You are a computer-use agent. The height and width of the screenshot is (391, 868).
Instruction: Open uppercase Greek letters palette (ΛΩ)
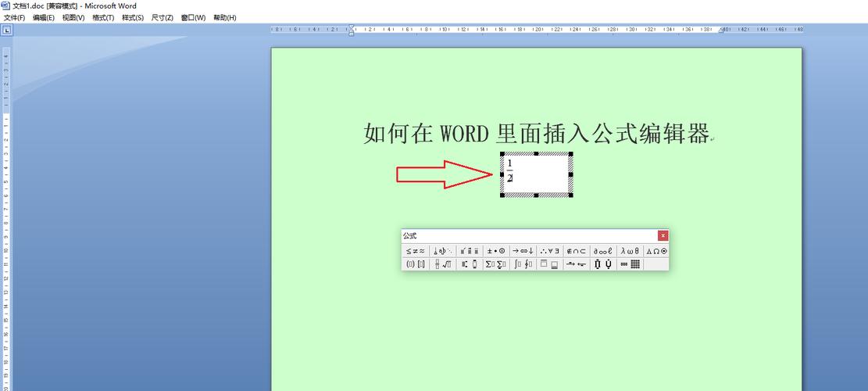(656, 251)
